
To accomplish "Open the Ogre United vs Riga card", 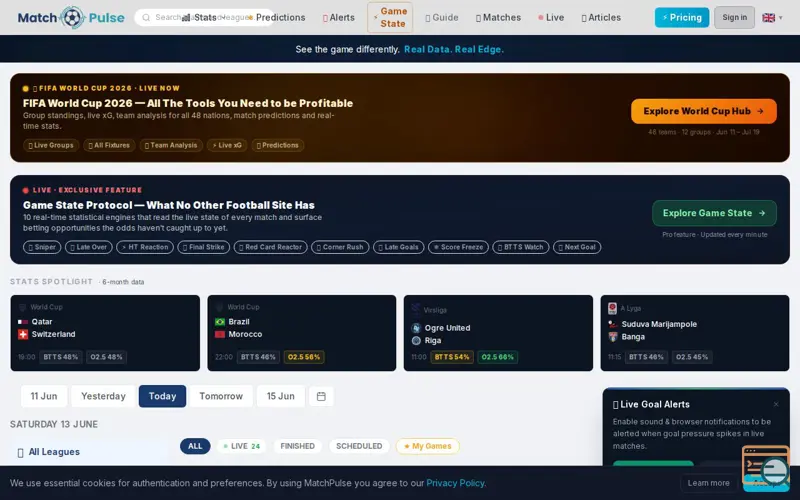I will coord(498,333).
